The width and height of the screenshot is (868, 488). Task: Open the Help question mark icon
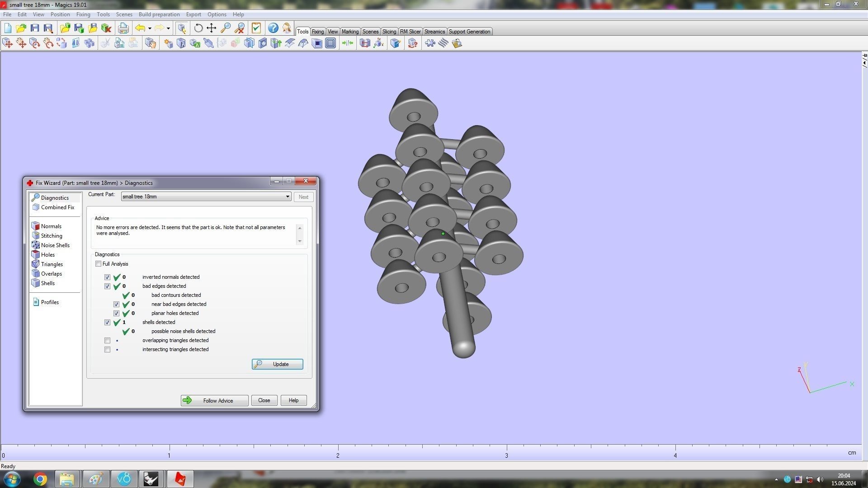point(273,28)
